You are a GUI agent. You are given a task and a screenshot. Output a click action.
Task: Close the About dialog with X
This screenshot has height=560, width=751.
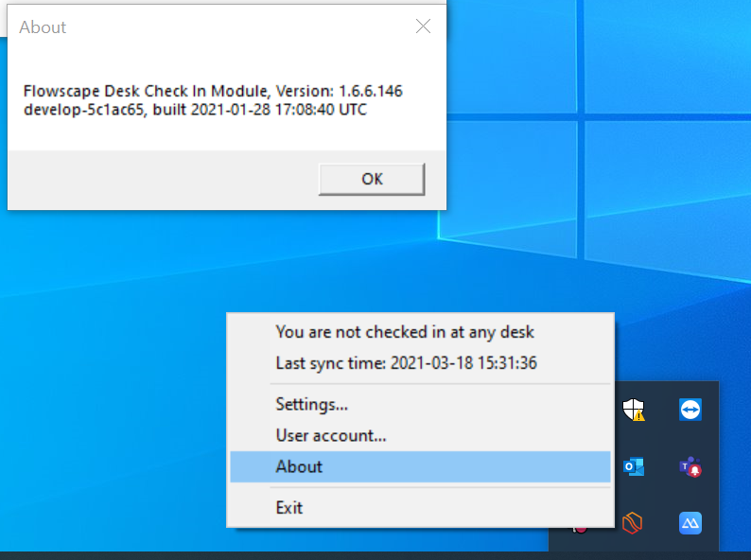pos(423,26)
